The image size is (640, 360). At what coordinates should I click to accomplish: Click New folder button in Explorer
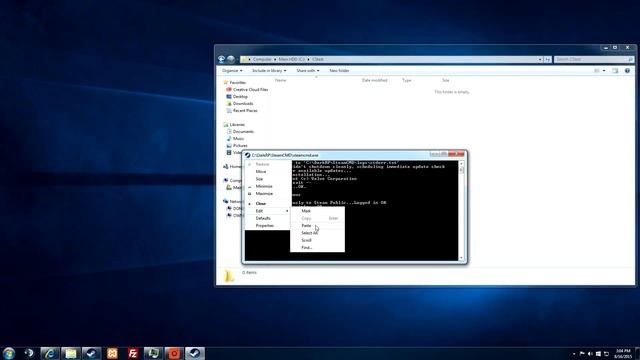point(339,71)
